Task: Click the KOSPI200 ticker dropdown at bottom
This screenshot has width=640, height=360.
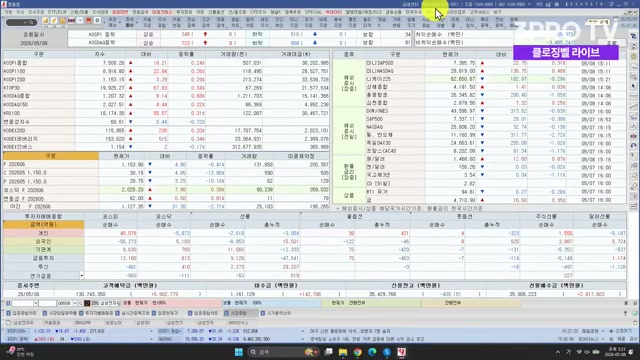Action: click(151, 331)
